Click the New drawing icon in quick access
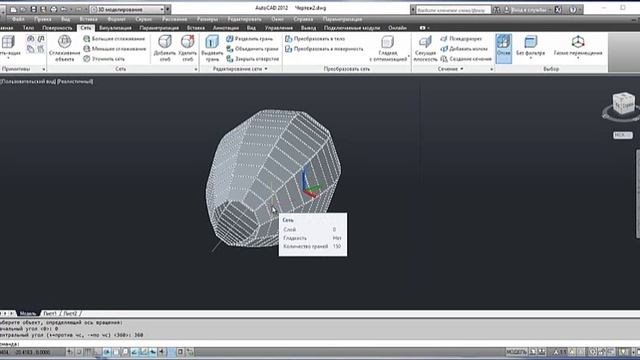The height and width of the screenshot is (360, 640). click(13, 9)
